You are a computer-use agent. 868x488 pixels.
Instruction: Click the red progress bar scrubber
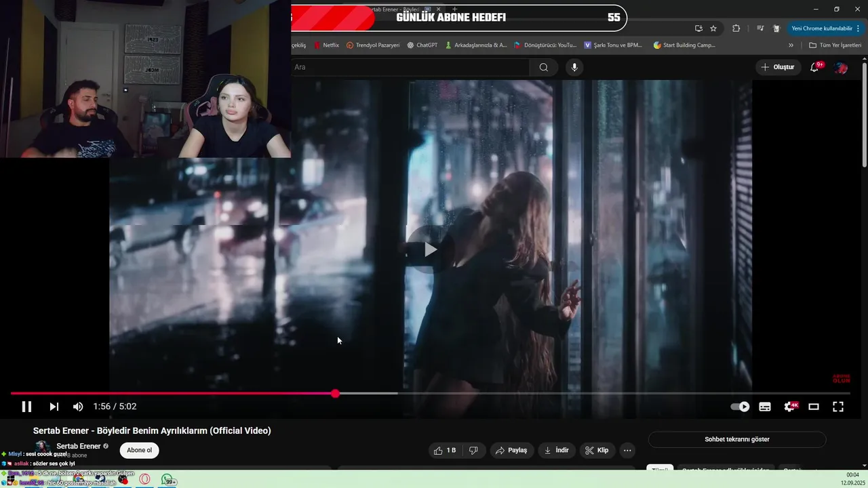click(x=335, y=394)
